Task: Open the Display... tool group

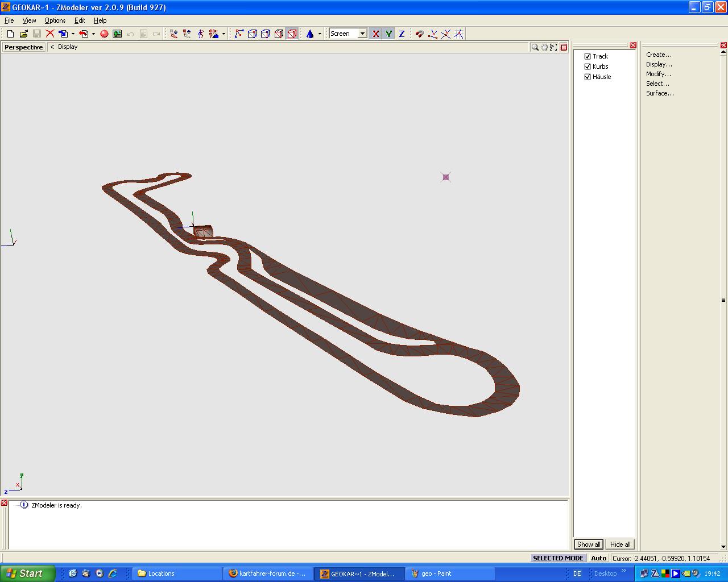Action: pyautogui.click(x=659, y=64)
